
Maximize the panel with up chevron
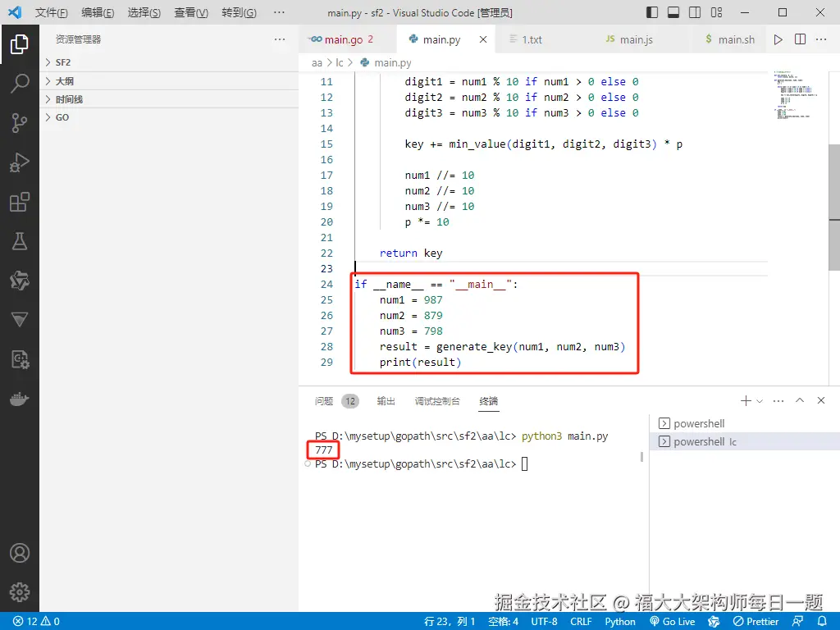pos(800,400)
